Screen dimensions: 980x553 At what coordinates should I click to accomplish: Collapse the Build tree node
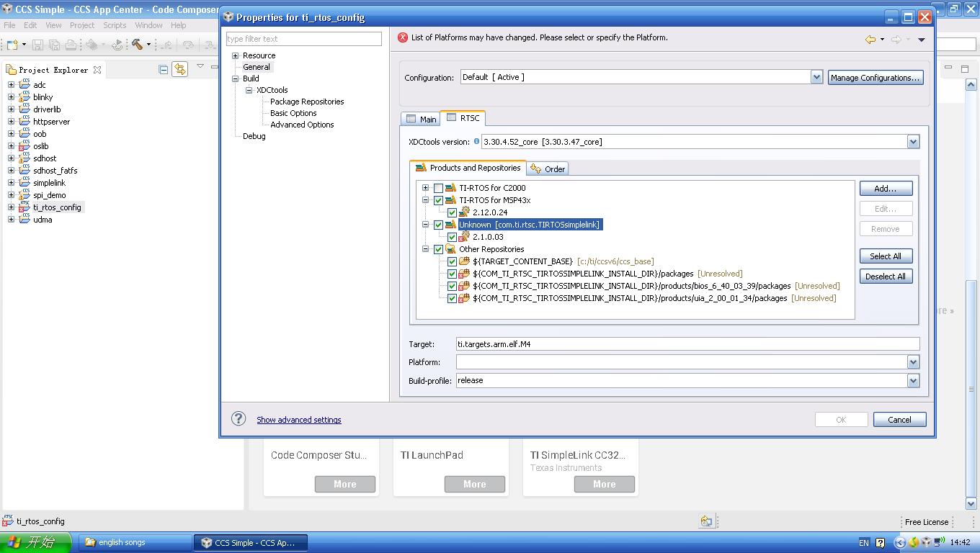point(235,78)
